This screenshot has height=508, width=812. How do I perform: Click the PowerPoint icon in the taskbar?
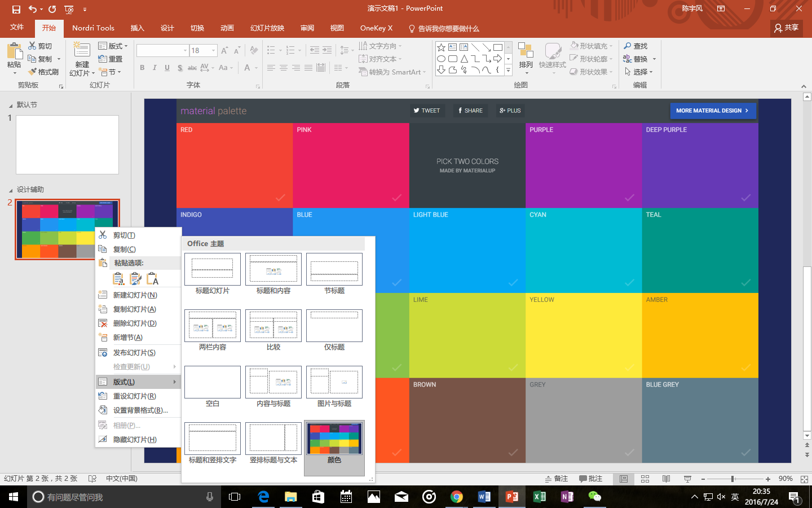click(511, 497)
